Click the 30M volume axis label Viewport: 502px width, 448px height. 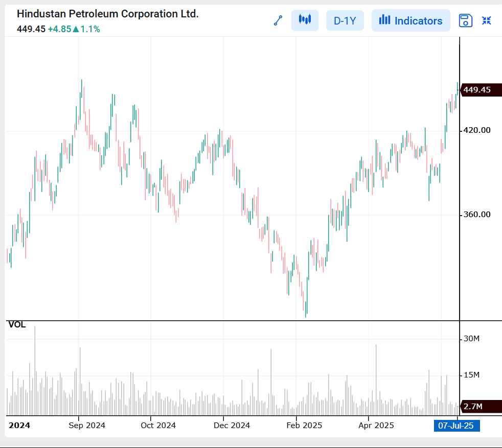(x=472, y=339)
